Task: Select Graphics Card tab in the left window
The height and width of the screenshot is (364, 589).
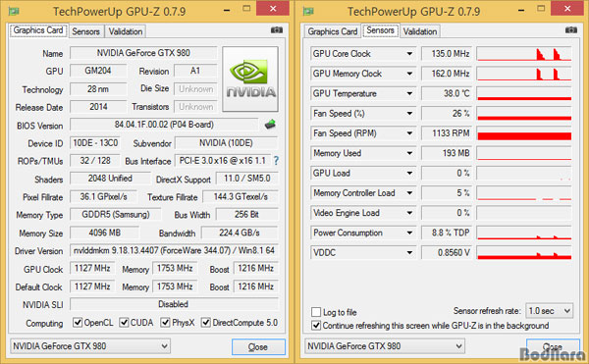Action: [x=38, y=30]
